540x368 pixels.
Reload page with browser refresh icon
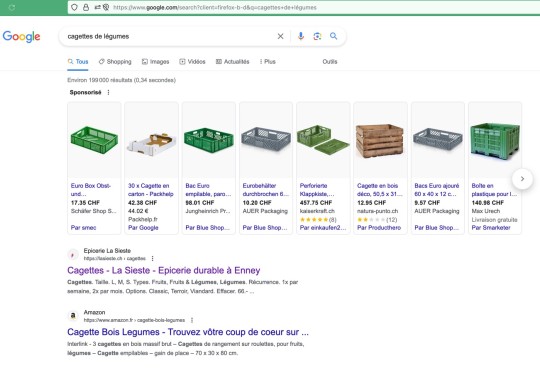coord(12,8)
